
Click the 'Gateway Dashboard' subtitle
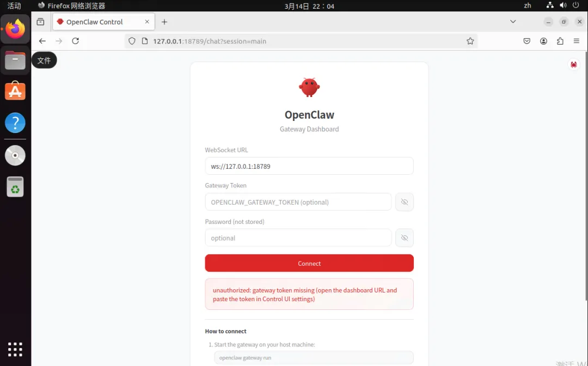[x=309, y=129]
